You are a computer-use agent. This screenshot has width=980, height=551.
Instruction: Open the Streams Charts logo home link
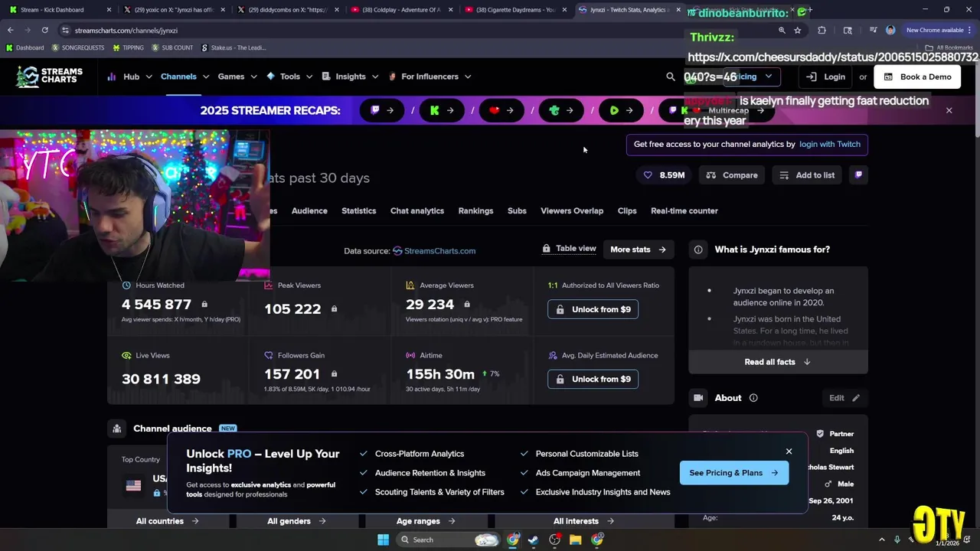pyautogui.click(x=50, y=77)
